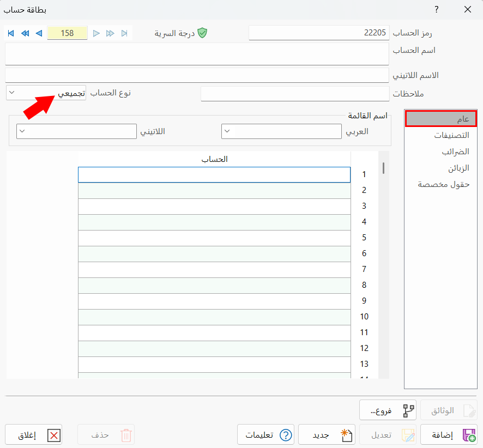Open the العربي list name dropdown

tap(228, 131)
